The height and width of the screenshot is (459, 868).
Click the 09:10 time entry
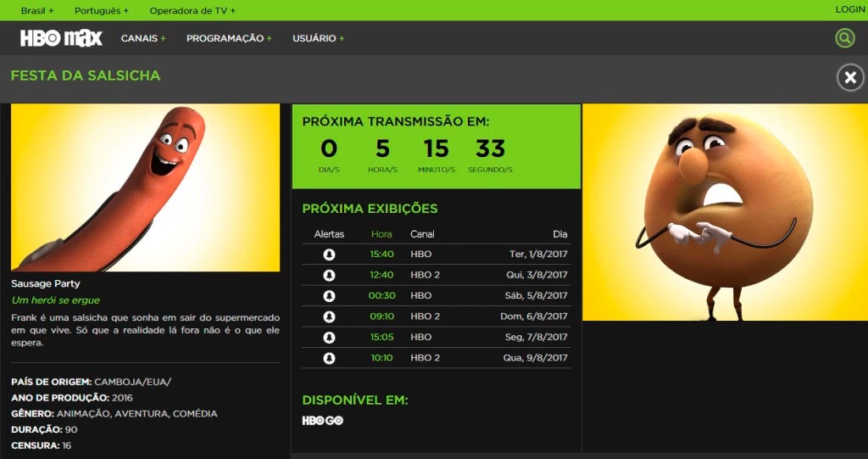382,316
